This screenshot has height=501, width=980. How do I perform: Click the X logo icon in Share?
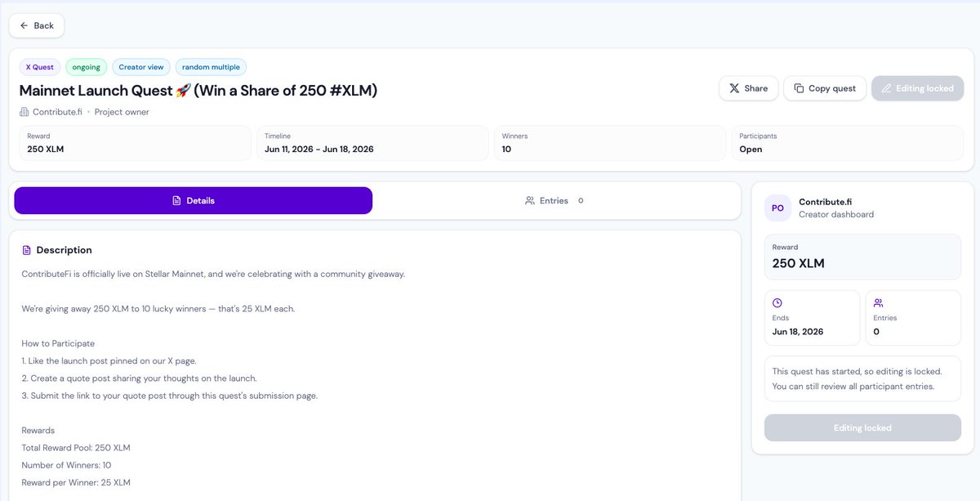tap(735, 88)
